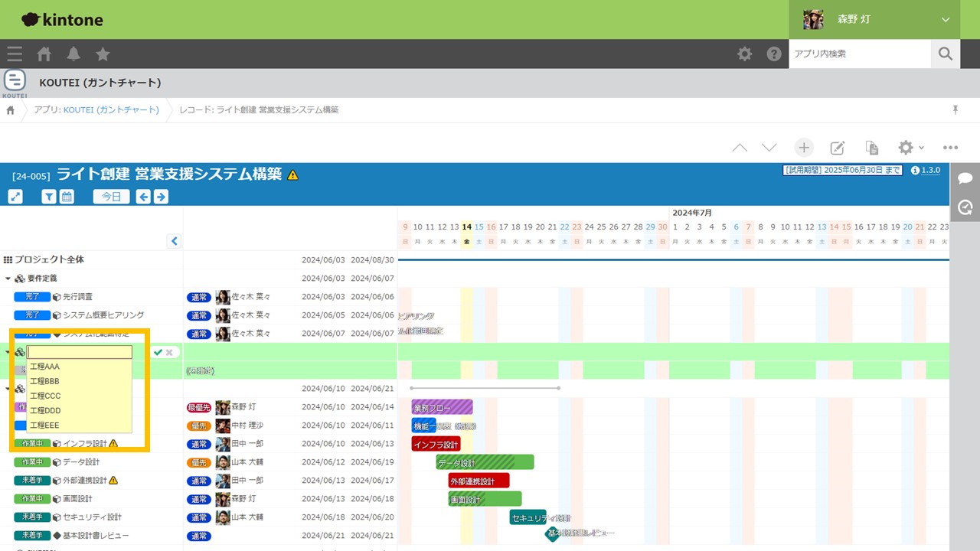
Task: Click the teal セキュリティ設計 Gantt bar
Action: tap(528, 517)
